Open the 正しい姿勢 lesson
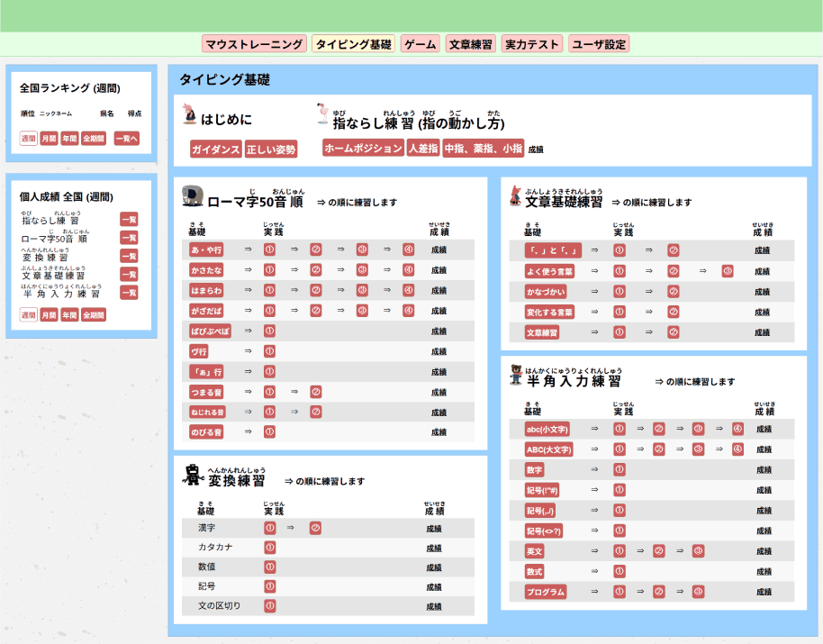The width and height of the screenshot is (823, 644). coord(271,150)
